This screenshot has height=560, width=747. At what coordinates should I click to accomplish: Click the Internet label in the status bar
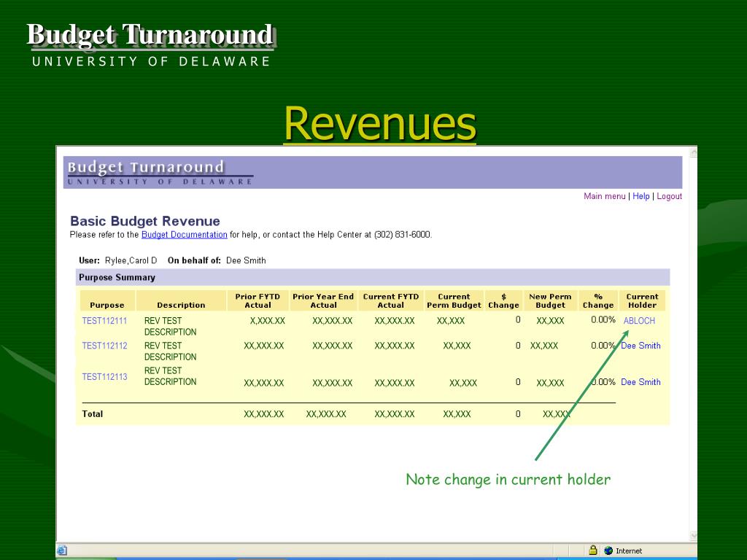[x=629, y=551]
